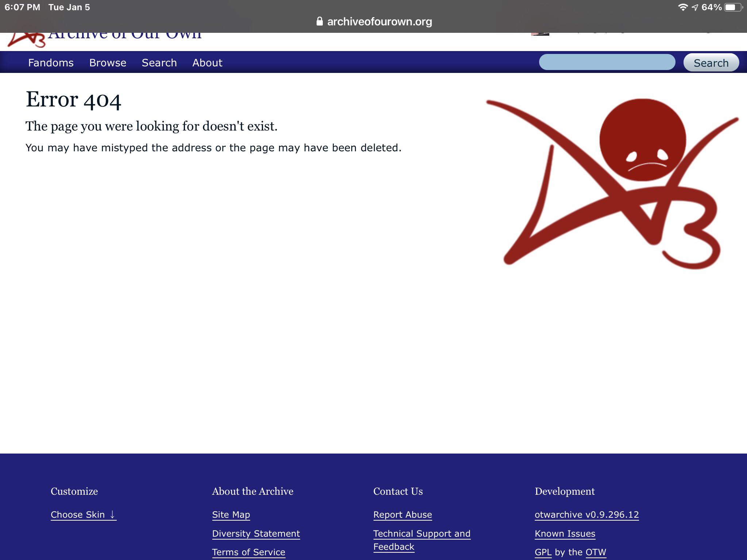
Task: Expand the About navigation dropdown
Action: click(x=207, y=63)
